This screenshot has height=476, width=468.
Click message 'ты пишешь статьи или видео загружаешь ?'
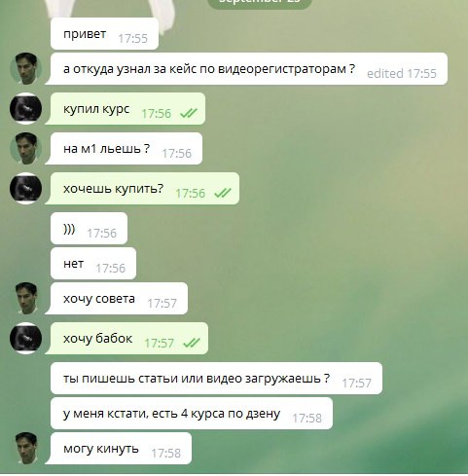pyautogui.click(x=216, y=379)
